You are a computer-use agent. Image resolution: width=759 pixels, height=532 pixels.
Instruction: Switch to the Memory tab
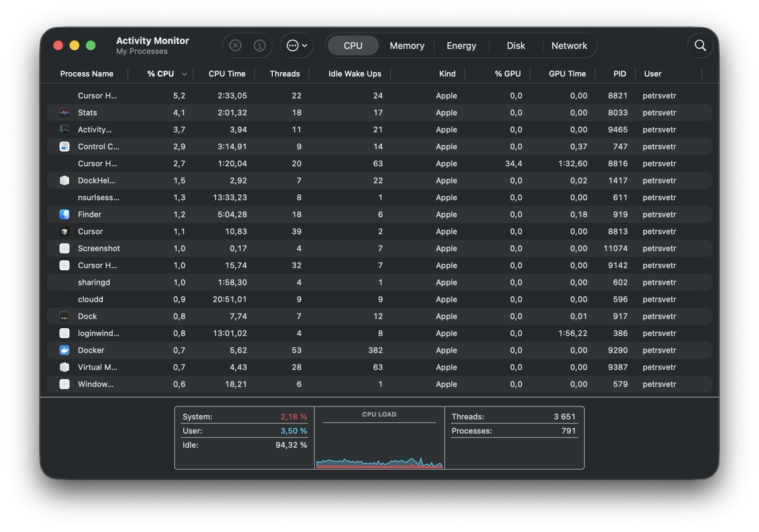pos(407,46)
